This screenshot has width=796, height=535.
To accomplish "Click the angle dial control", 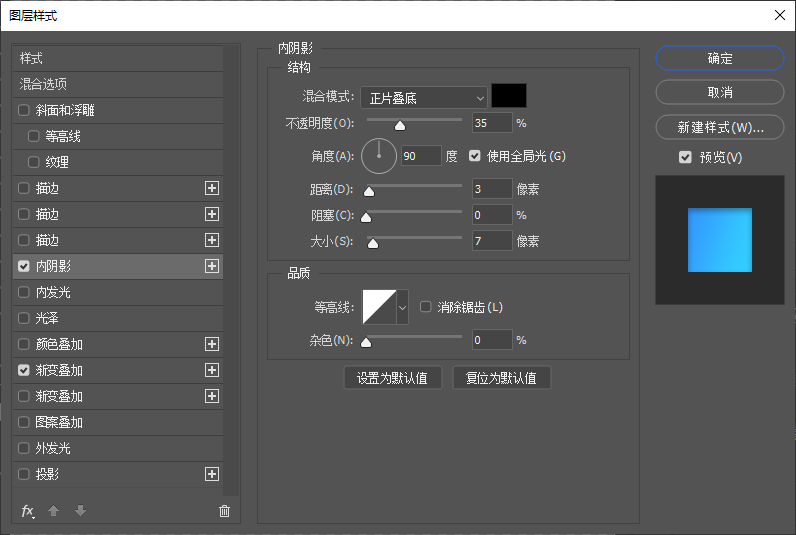I will pos(379,156).
